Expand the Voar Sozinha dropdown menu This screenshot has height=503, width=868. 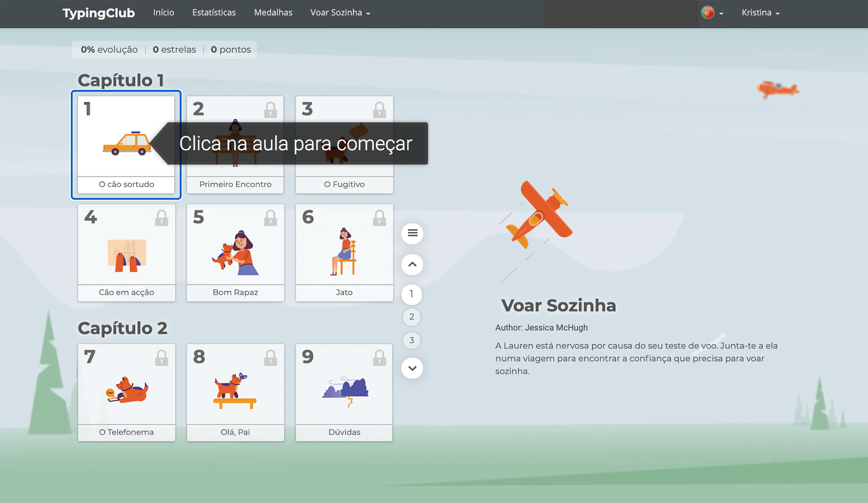[x=340, y=13]
